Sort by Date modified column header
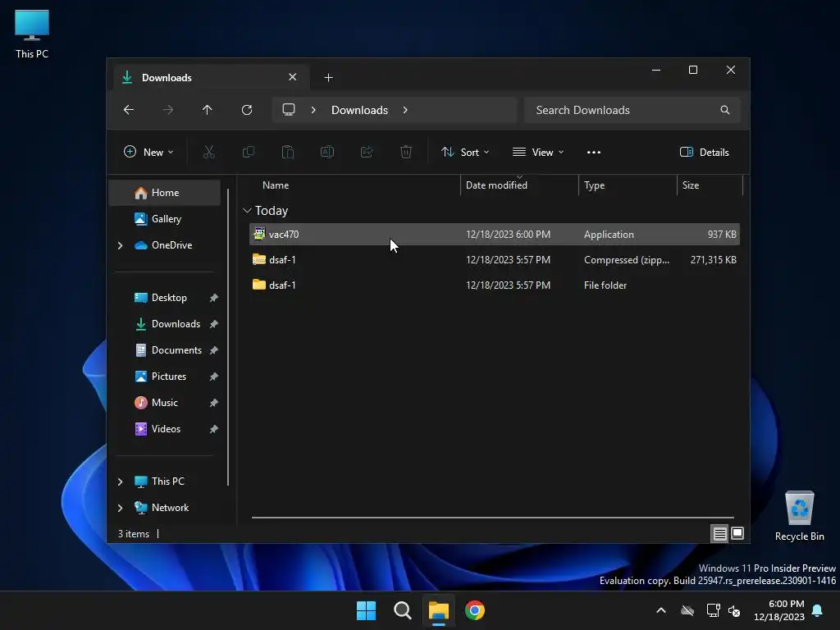 point(519,185)
